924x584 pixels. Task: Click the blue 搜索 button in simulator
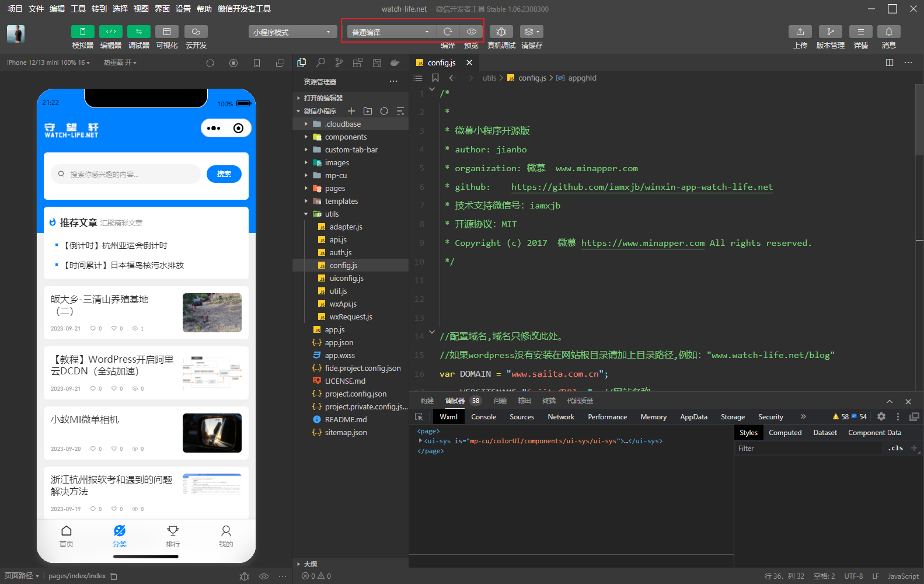click(224, 174)
